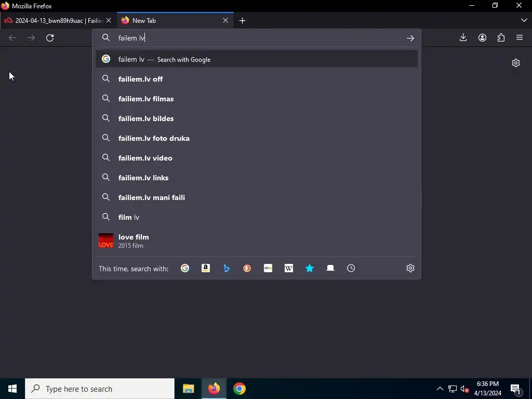The width and height of the screenshot is (532, 399).
Task: Click the Forward navigation arrow
Action: pyautogui.click(x=31, y=37)
